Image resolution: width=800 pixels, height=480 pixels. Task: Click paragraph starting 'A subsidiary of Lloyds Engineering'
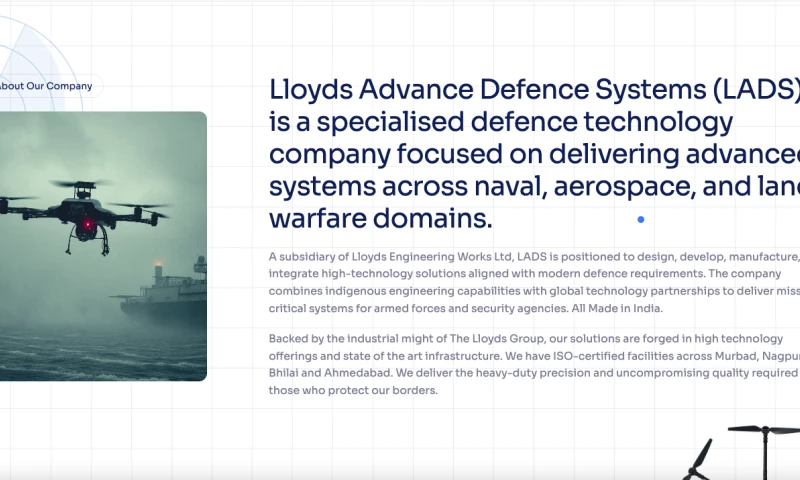point(534,282)
